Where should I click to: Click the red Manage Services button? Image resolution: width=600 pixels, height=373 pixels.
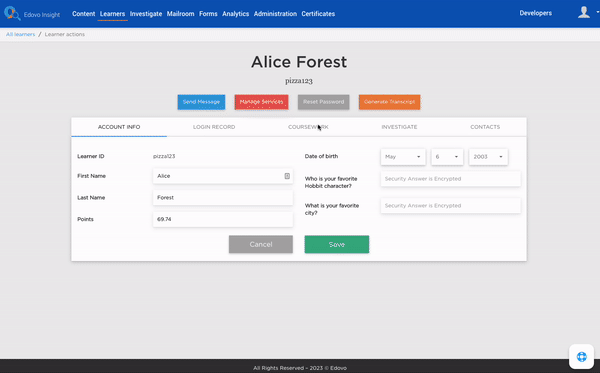(x=261, y=102)
